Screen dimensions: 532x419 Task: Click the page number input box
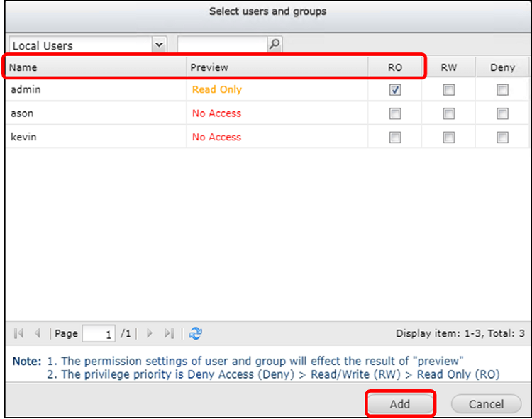point(99,334)
